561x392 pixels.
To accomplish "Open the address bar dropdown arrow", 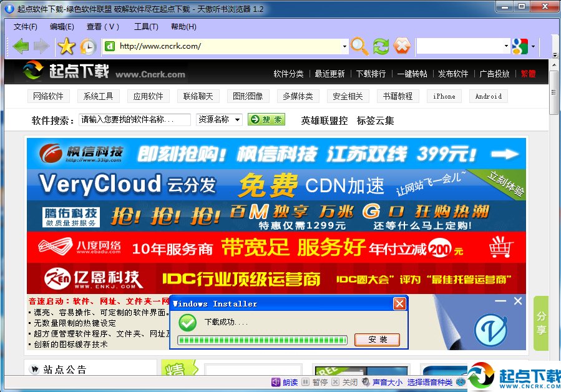I will pyautogui.click(x=344, y=46).
